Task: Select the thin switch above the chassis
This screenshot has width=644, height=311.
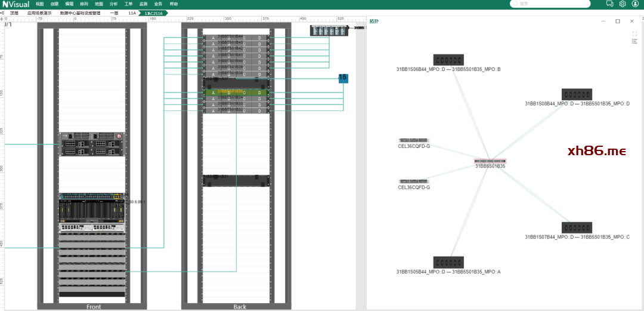Action: [x=92, y=196]
